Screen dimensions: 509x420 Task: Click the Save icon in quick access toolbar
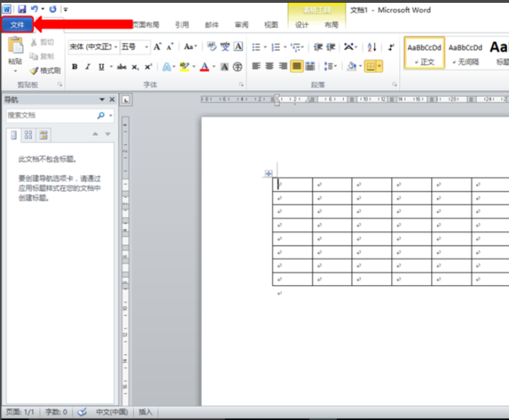coord(22,9)
